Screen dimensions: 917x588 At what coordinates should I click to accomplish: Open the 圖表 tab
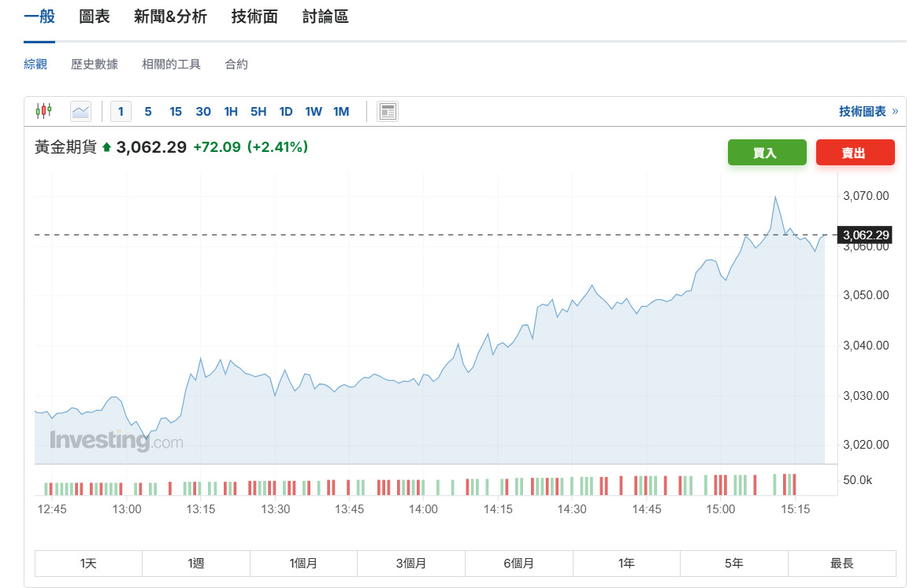tap(95, 17)
